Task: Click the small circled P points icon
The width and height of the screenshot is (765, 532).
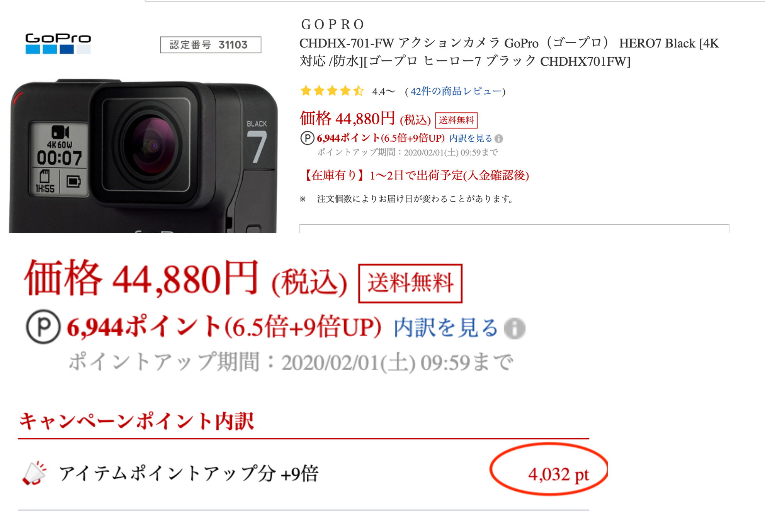Action: (x=307, y=138)
